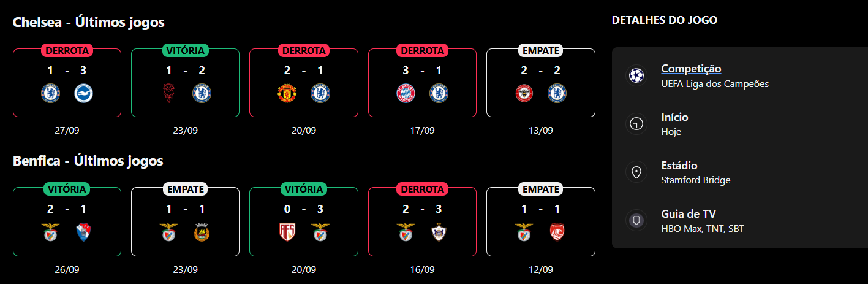Click the Brentford crest in the 13/09 match

coord(524,93)
